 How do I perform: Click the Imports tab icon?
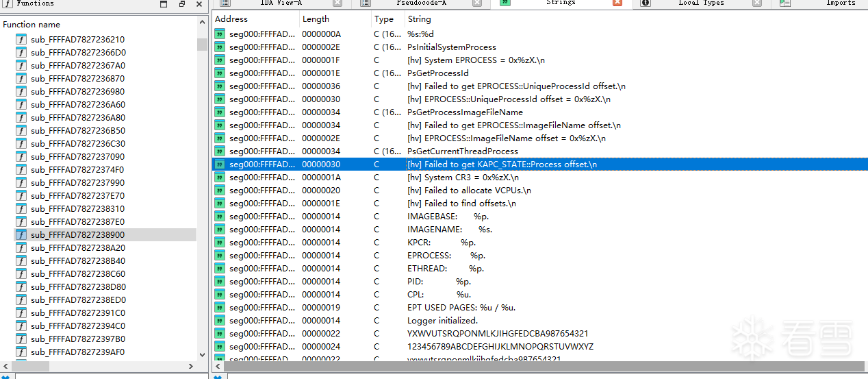(x=784, y=3)
